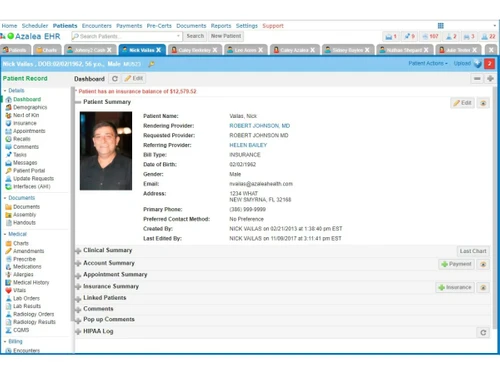Open the messages inbox counter showing 1
500x375 pixels.
pyautogui.click(x=391, y=36)
